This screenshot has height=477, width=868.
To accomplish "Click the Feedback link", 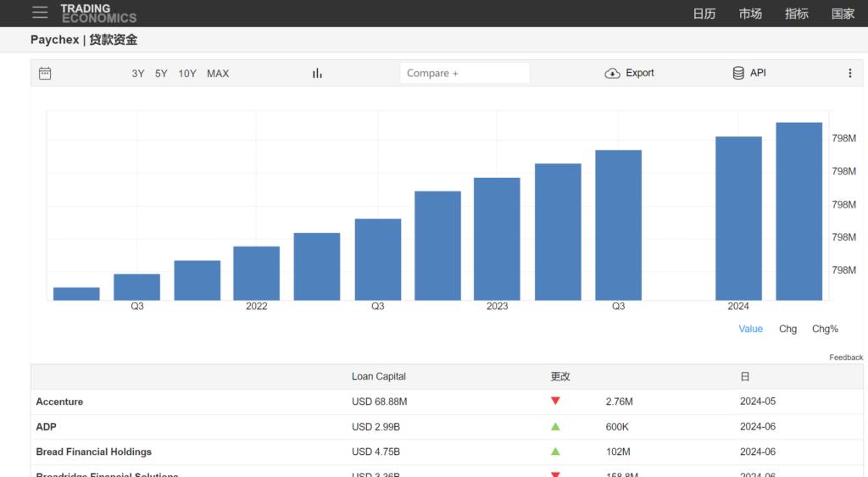I will tap(846, 358).
